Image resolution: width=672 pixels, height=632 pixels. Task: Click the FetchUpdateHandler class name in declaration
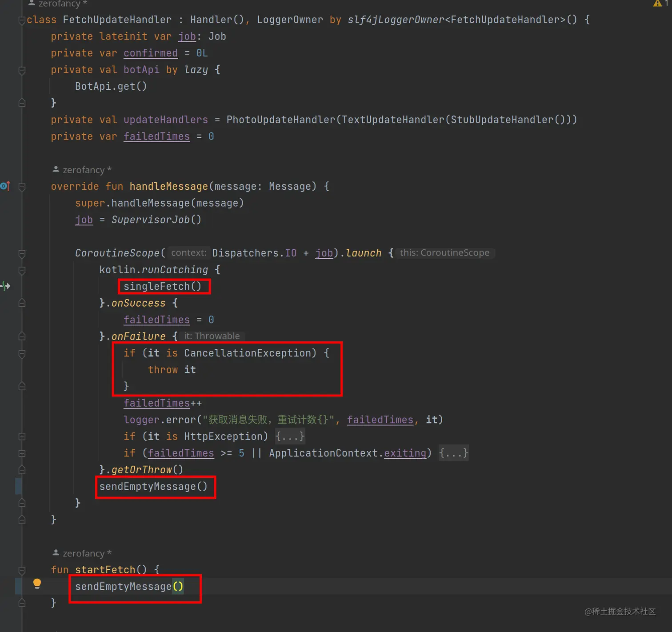117,20
